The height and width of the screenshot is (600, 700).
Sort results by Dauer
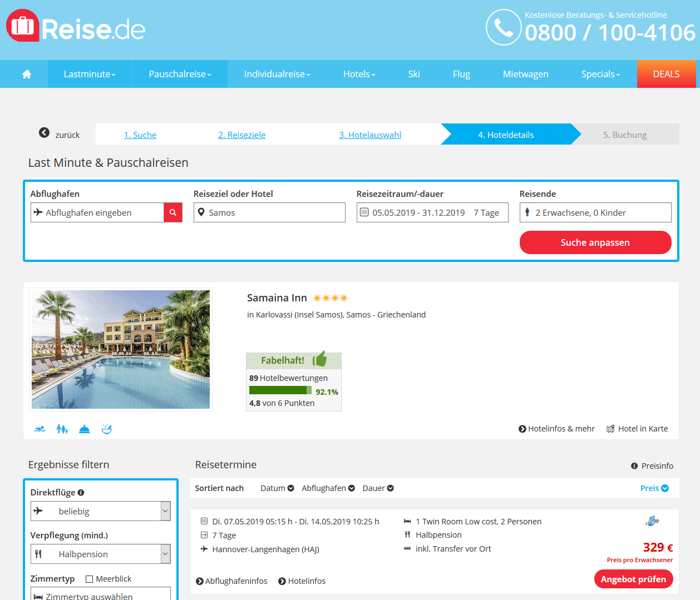pyautogui.click(x=378, y=488)
